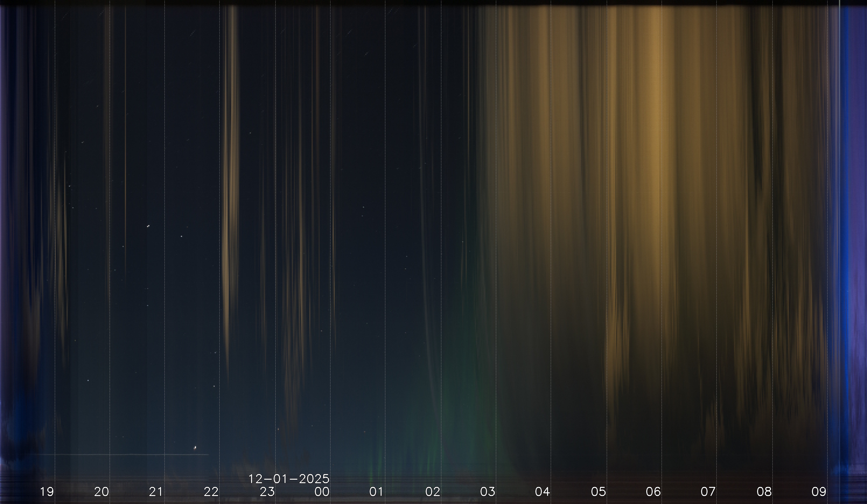Image resolution: width=867 pixels, height=504 pixels.
Task: Select the 05 hour marker
Action: click(598, 492)
